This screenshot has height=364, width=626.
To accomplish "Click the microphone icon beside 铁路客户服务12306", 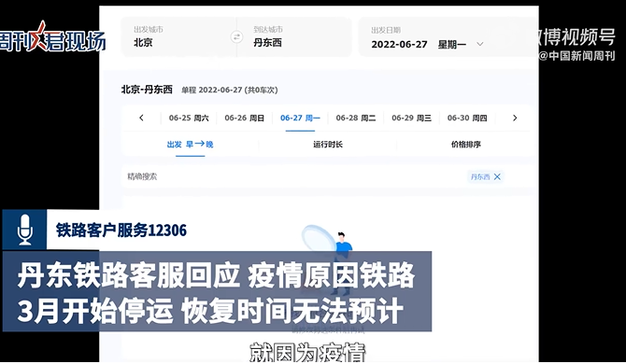I will click(24, 230).
